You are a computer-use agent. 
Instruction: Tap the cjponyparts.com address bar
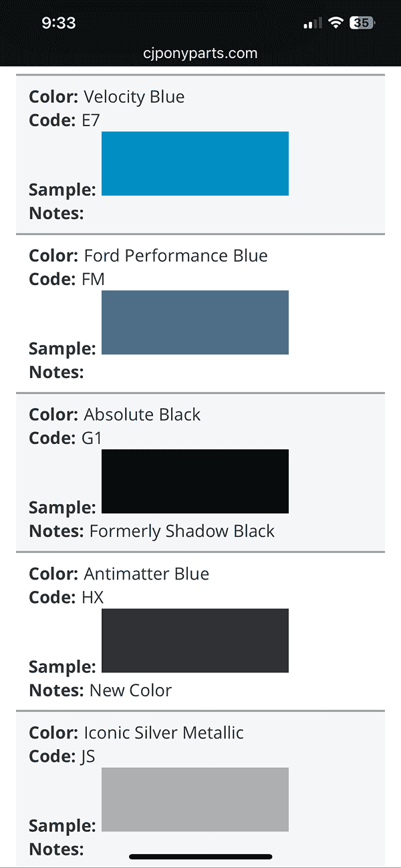coord(200,53)
